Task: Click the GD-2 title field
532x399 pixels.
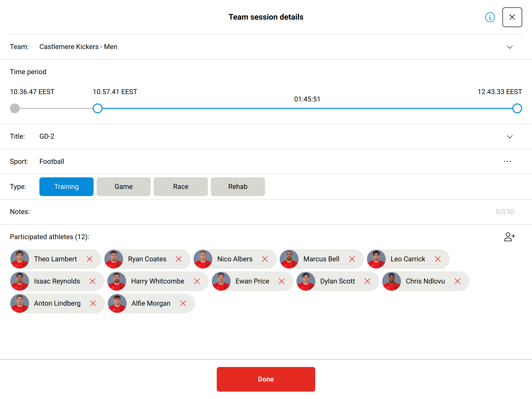Action: [x=266, y=136]
